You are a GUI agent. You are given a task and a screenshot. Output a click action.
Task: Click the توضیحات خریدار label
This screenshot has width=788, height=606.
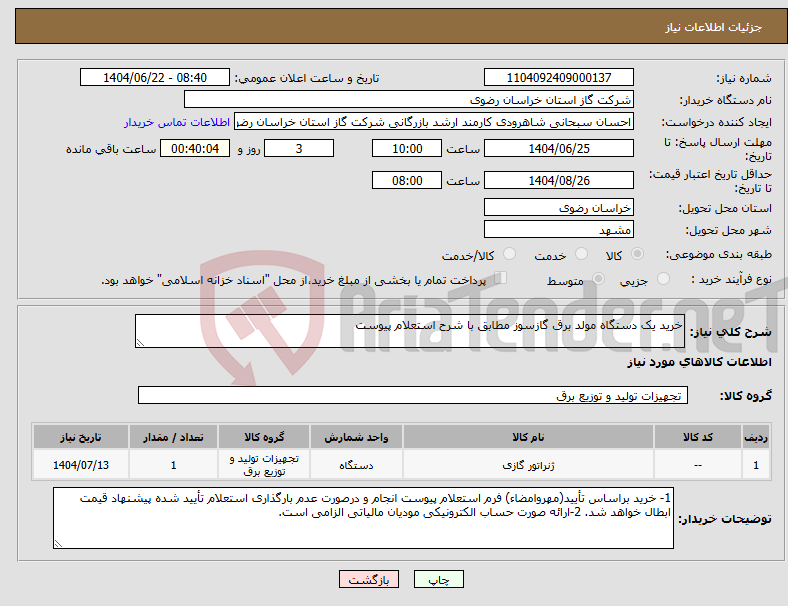coord(725,519)
